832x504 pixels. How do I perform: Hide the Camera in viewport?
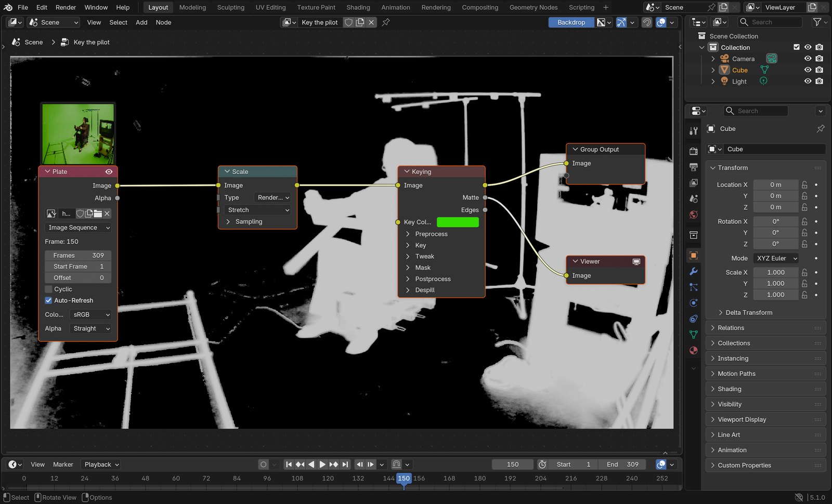click(808, 59)
